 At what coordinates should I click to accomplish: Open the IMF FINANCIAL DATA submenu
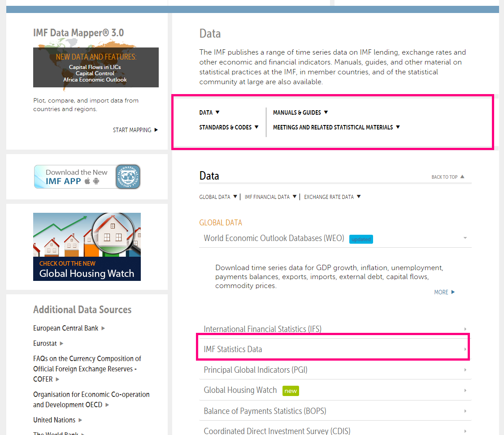pos(267,197)
